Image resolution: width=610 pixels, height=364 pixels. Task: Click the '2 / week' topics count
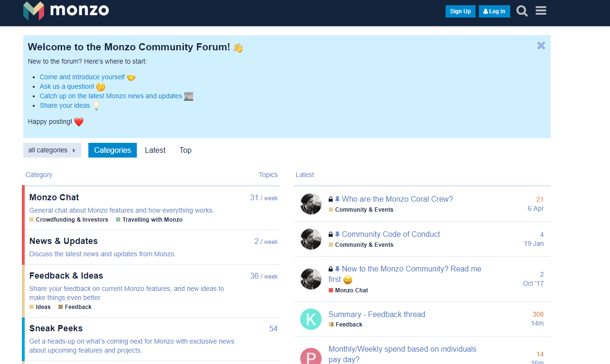[x=266, y=242]
